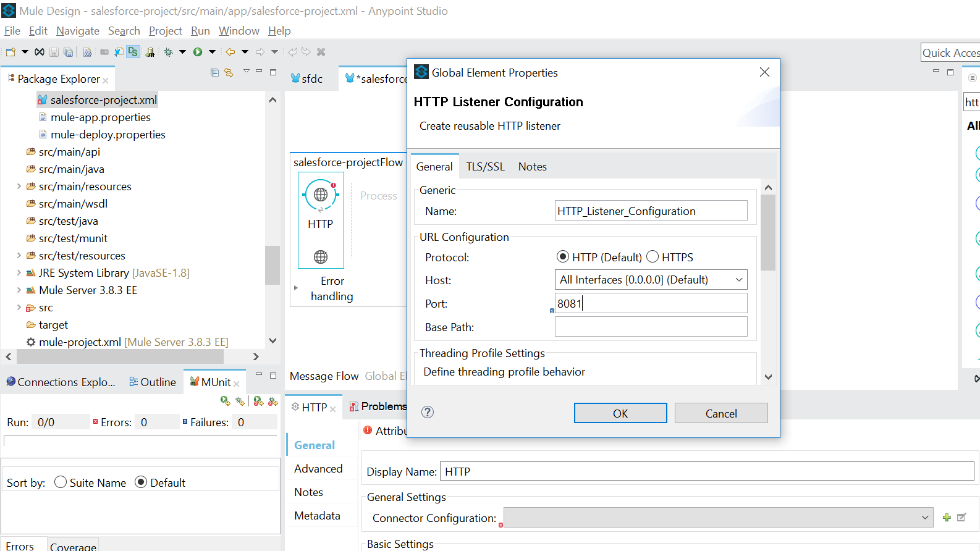Open the Window menu

pyautogui.click(x=239, y=31)
